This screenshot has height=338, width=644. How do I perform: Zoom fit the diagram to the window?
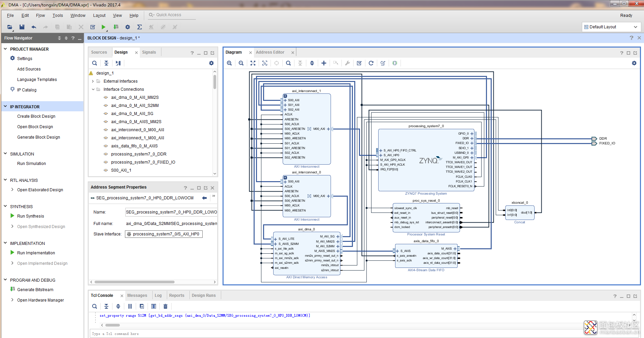point(253,63)
